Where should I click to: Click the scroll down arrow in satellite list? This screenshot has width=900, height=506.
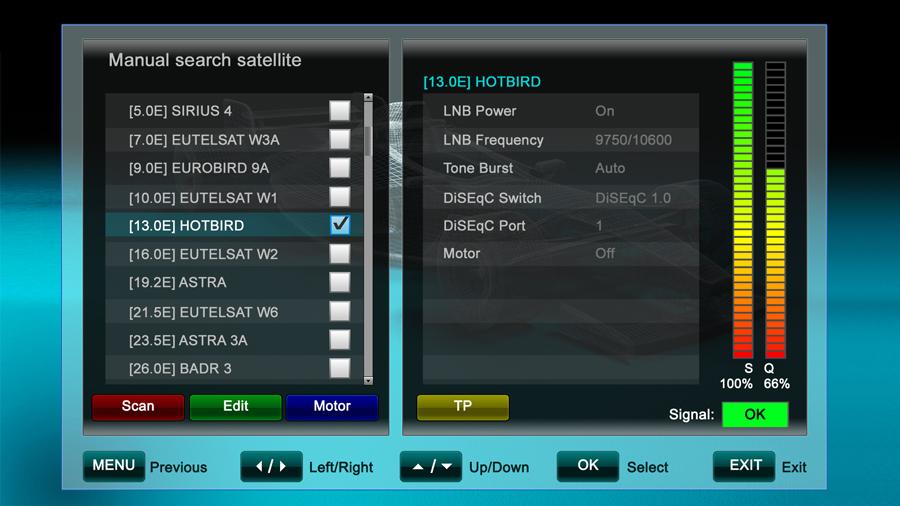pyautogui.click(x=368, y=381)
